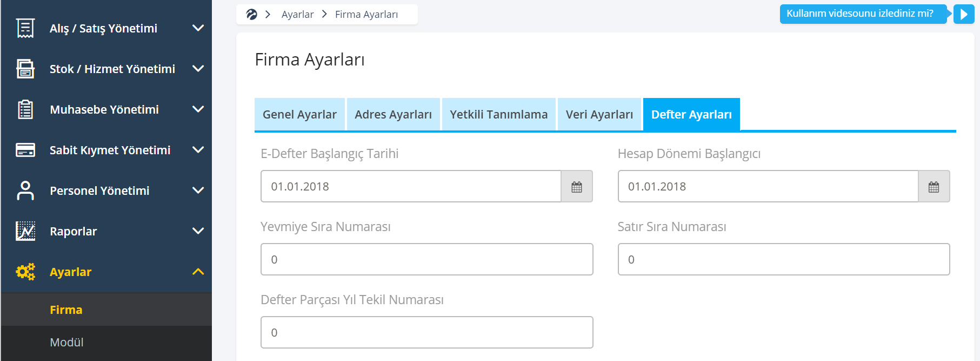Viewport: 980px width, 361px height.
Task: Click Yevmiye Sıra Numarası input
Action: pos(427,259)
